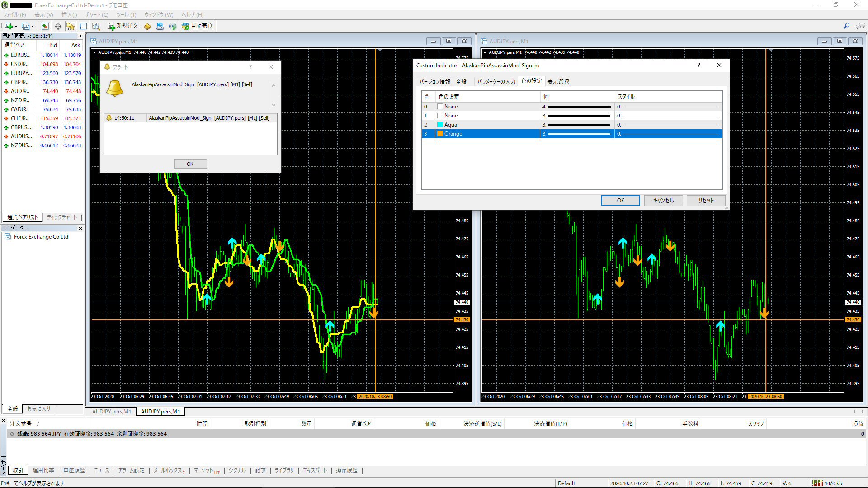
Task: Close the Navigator panel with its X
Action: (x=80, y=228)
